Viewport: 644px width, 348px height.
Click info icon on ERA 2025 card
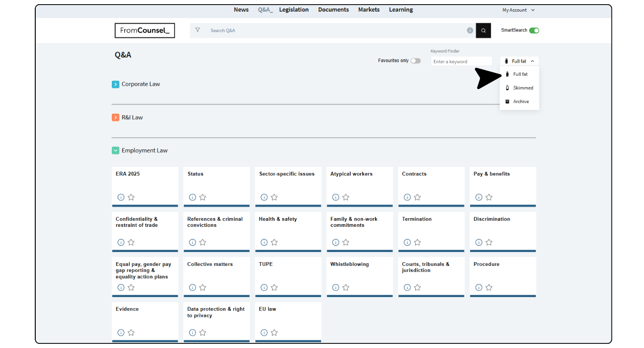tap(121, 197)
